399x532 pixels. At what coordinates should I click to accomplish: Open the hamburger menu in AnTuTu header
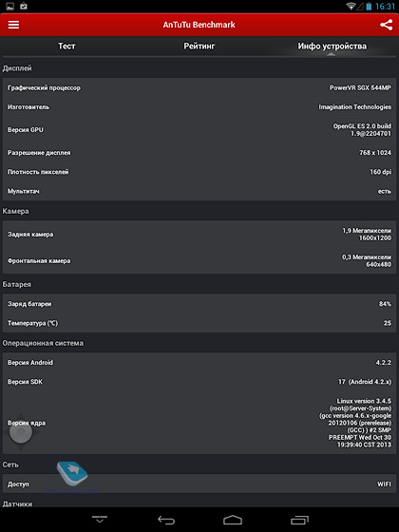click(x=13, y=25)
